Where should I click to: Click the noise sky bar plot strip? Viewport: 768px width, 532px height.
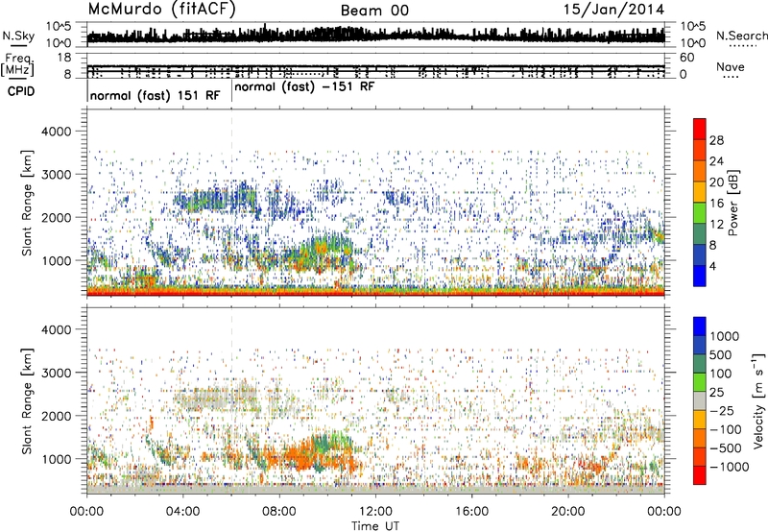pos(375,35)
